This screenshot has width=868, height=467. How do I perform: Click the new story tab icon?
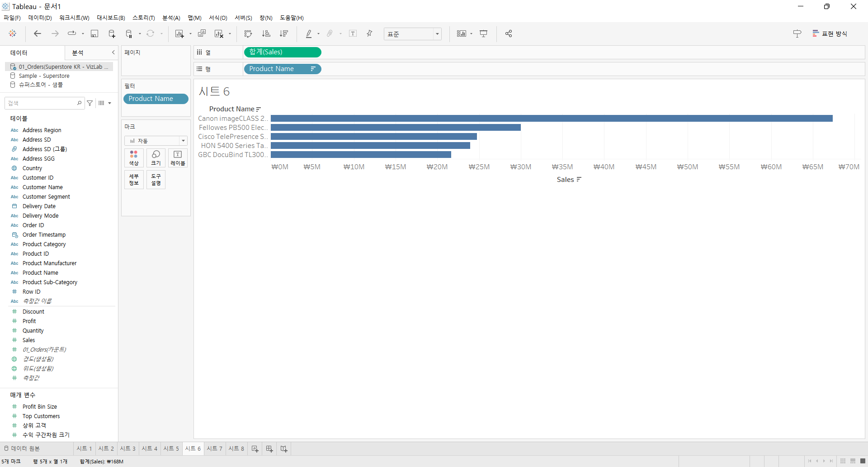click(x=284, y=448)
